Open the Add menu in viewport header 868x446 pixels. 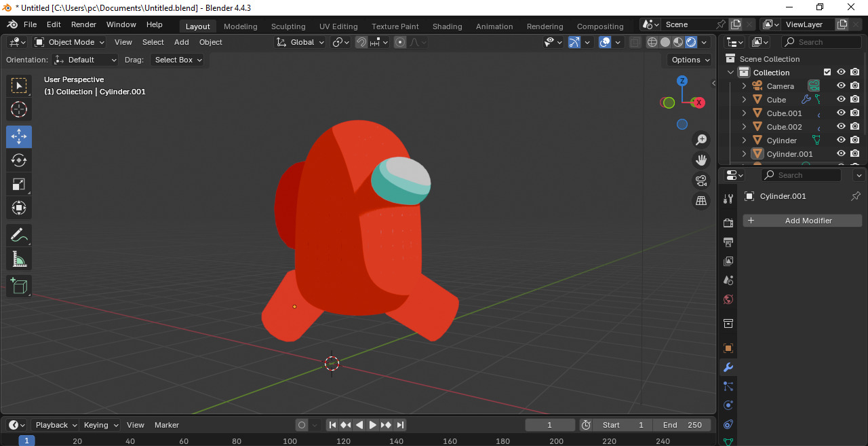[181, 42]
